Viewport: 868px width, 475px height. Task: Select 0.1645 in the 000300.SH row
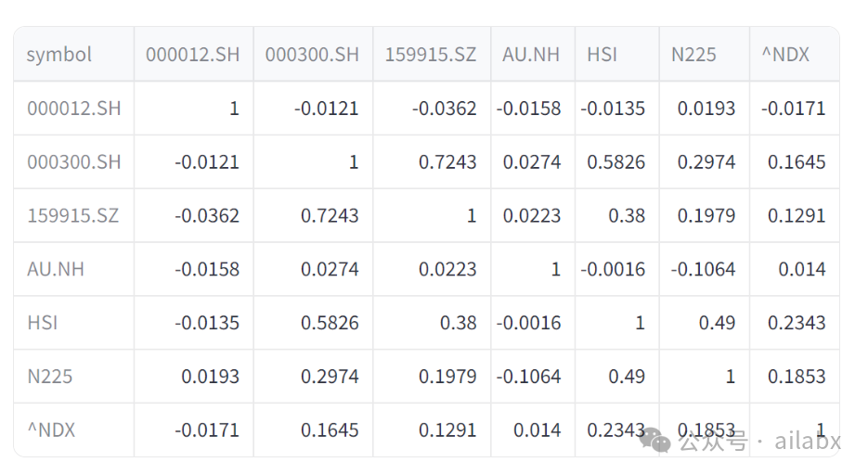[797, 162]
